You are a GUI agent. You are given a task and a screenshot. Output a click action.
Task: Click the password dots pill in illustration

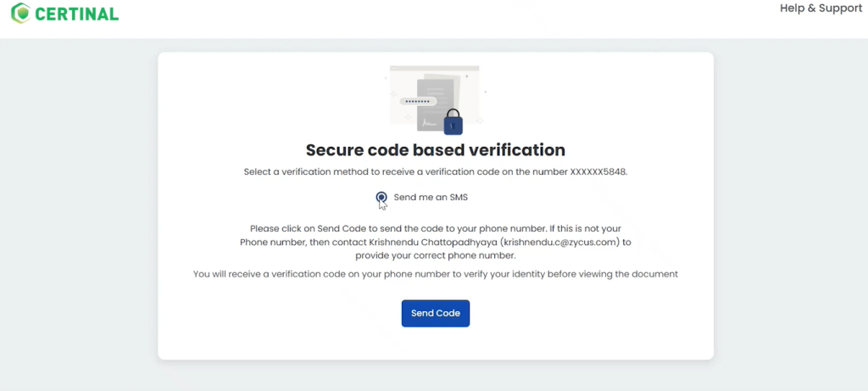point(418,101)
